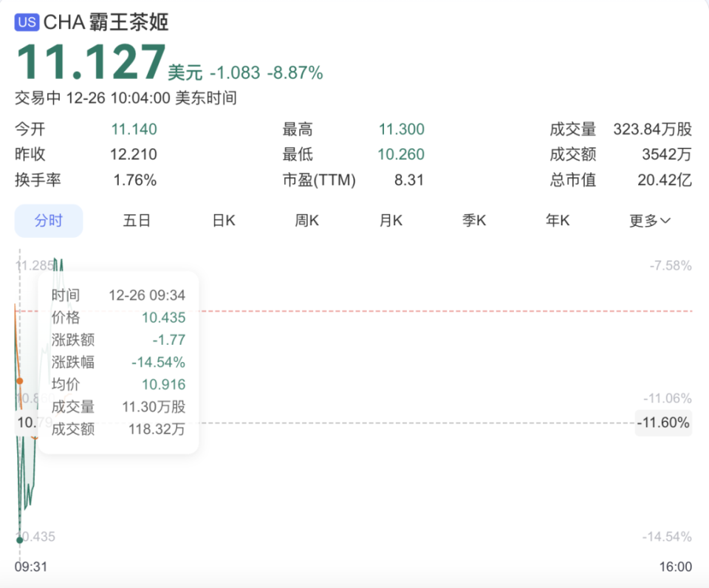Click the -11.60% price level marker
Screen dimensions: 709x588
click(x=662, y=423)
